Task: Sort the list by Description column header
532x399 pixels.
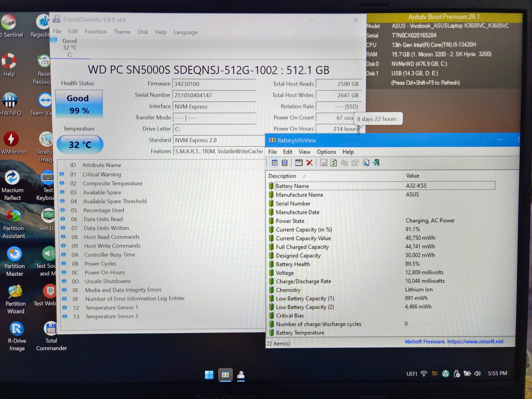Action: (335, 176)
